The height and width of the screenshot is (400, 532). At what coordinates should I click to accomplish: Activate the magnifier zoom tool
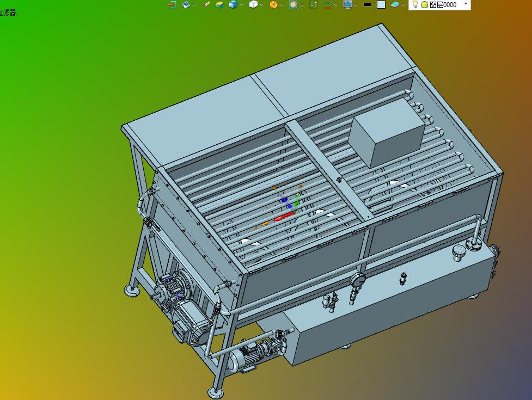tap(293, 4)
